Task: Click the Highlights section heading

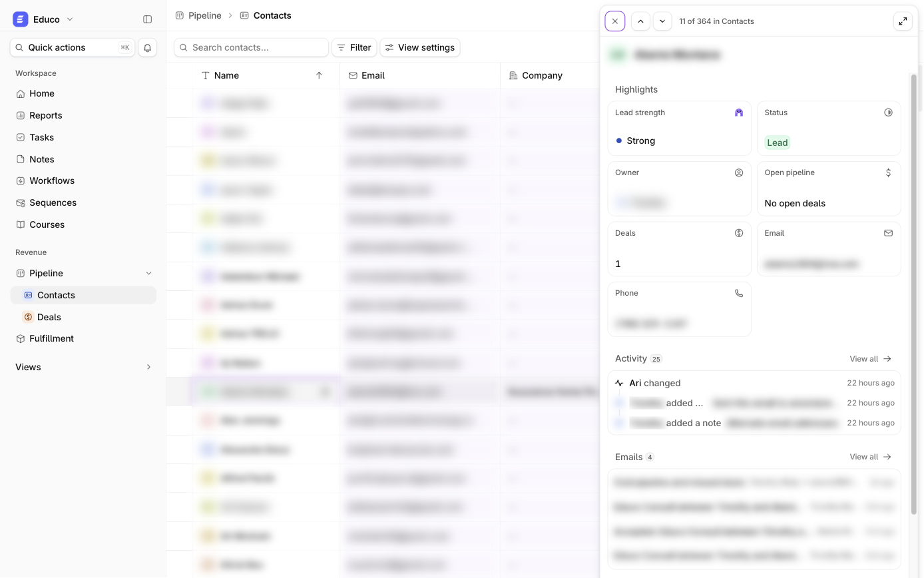Action: coord(636,89)
